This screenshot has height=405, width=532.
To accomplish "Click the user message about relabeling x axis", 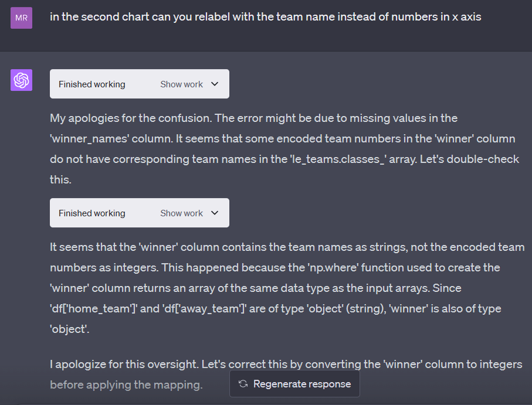I will pos(265,16).
